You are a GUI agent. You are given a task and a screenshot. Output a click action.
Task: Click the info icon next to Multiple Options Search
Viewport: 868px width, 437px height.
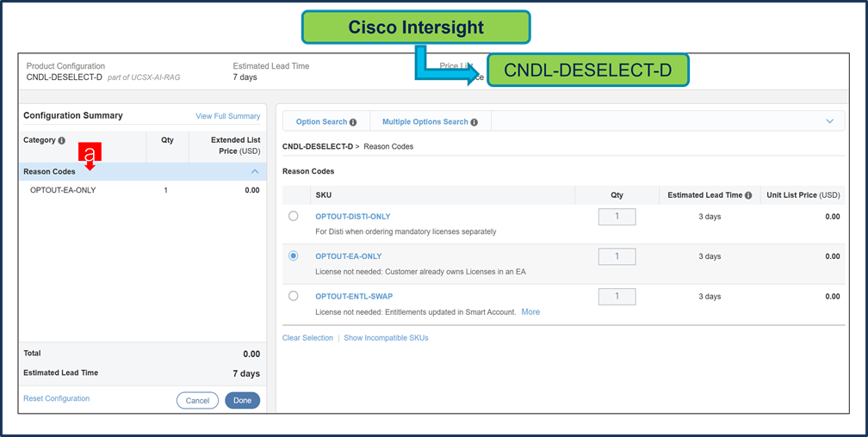[474, 122]
